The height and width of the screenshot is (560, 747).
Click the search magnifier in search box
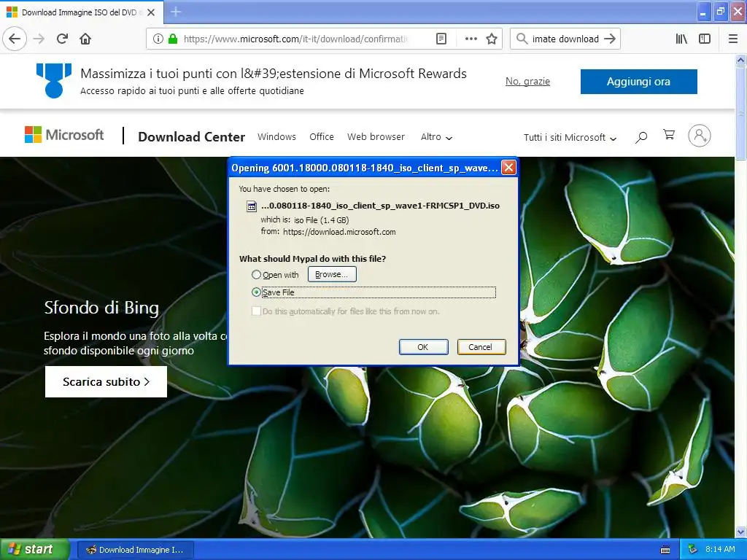click(x=522, y=39)
